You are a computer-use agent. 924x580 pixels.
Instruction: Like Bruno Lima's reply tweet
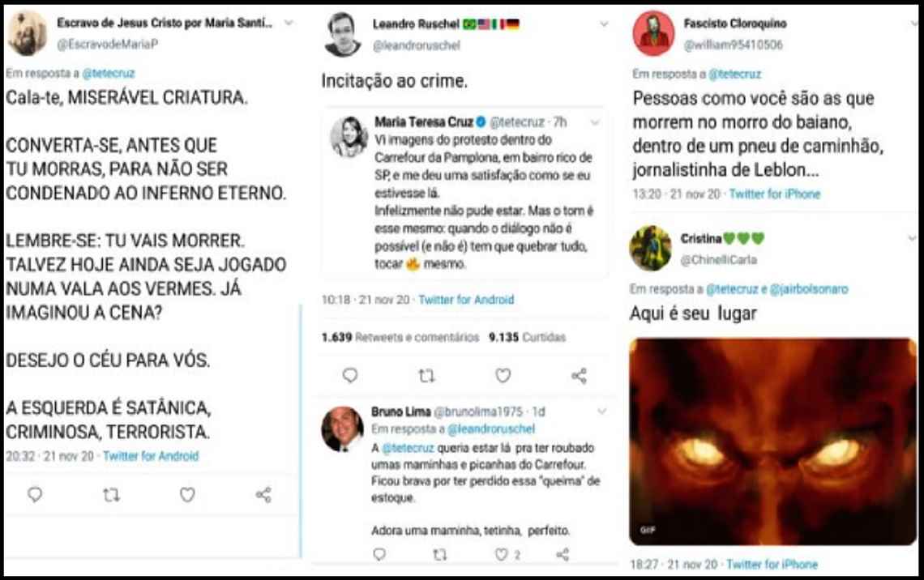click(501, 554)
